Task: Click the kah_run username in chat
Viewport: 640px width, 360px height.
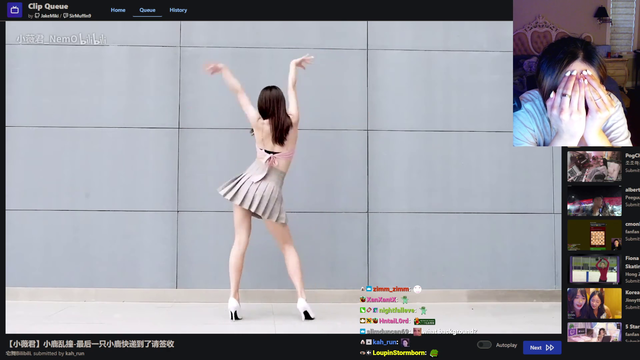Action: coord(384,342)
